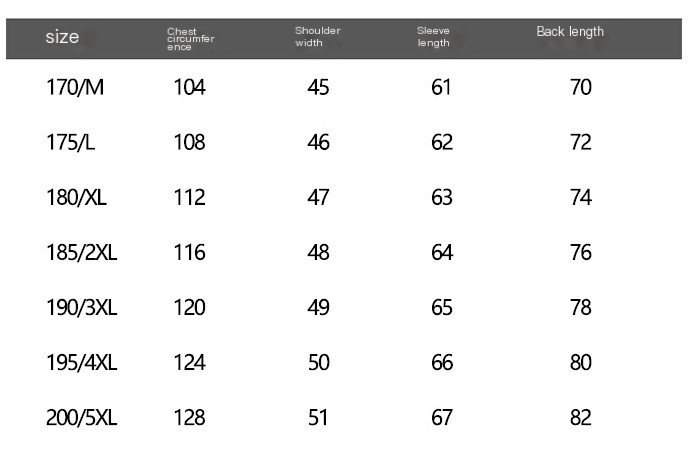Click chest value 104
This screenshot has width=700, height=469.
coord(190,87)
